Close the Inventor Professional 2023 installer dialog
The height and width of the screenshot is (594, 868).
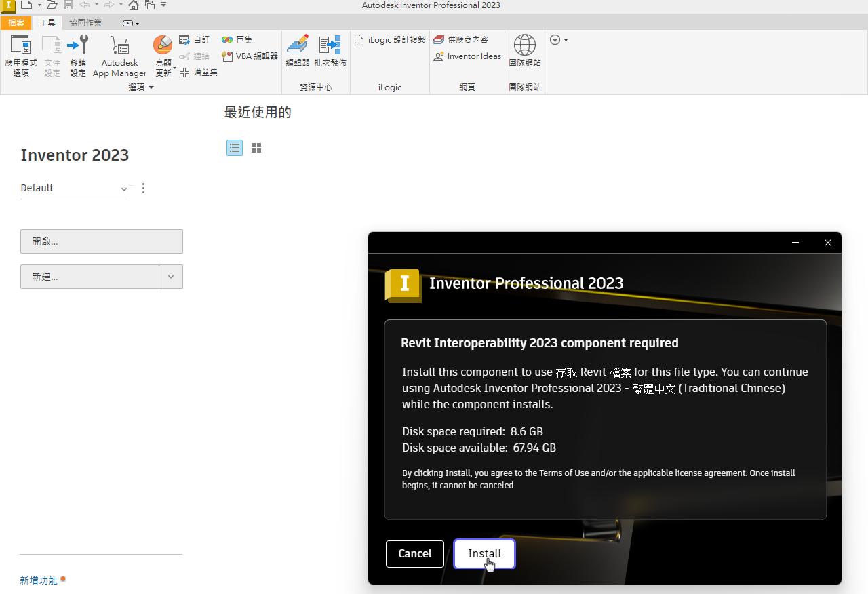click(x=828, y=243)
